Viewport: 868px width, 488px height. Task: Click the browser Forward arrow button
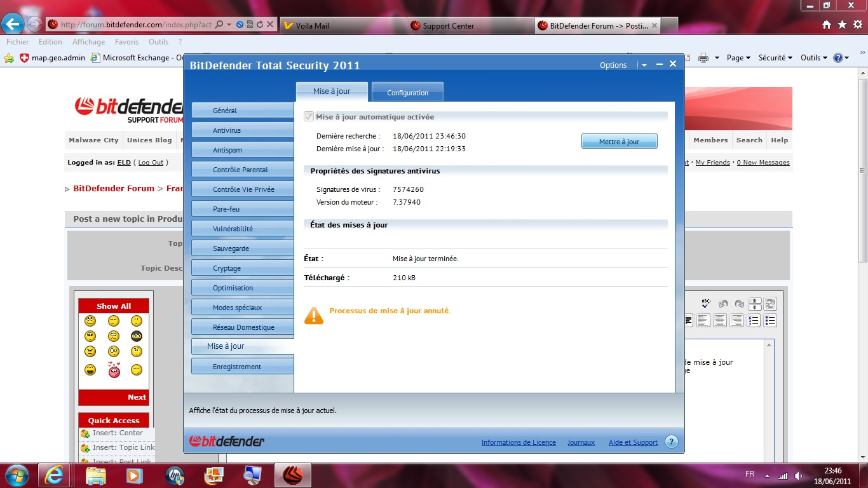pos(34,25)
